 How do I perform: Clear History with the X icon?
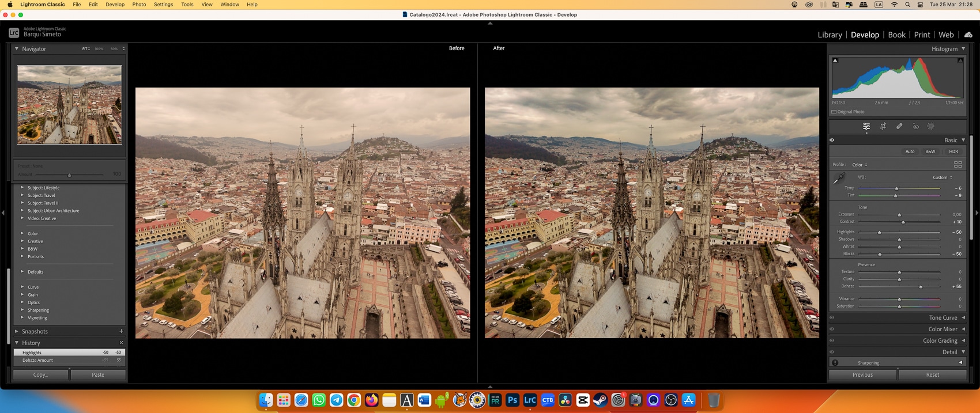pos(121,343)
